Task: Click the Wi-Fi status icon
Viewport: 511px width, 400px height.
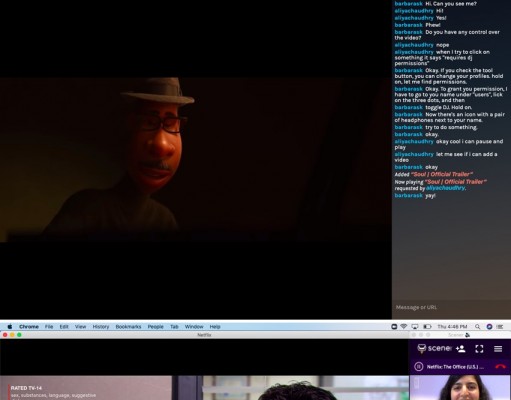Action: pos(404,327)
